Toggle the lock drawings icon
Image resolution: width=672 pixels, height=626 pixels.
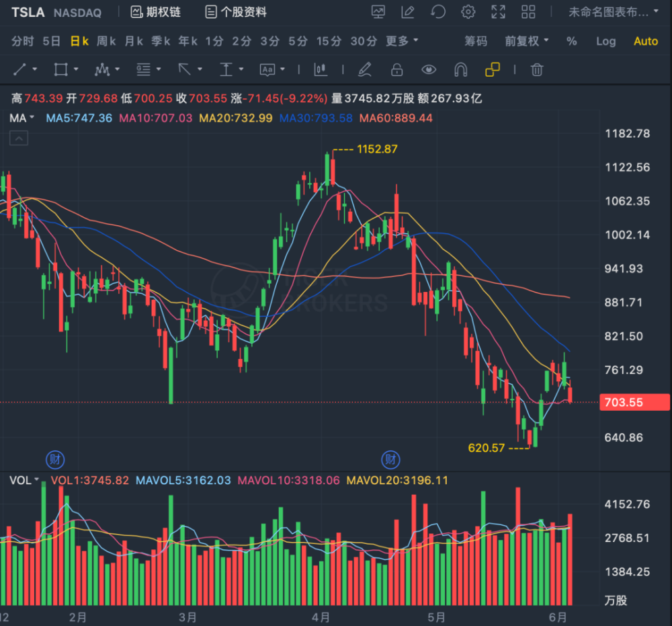pos(397,69)
